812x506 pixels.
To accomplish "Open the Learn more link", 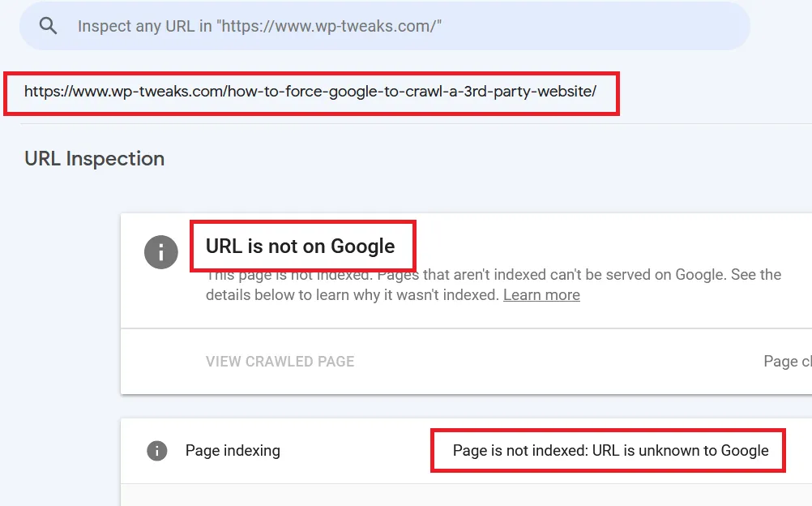I will (541, 294).
